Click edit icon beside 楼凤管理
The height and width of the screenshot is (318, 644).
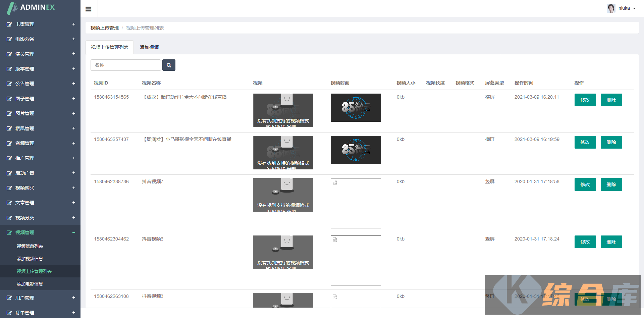(x=9, y=128)
